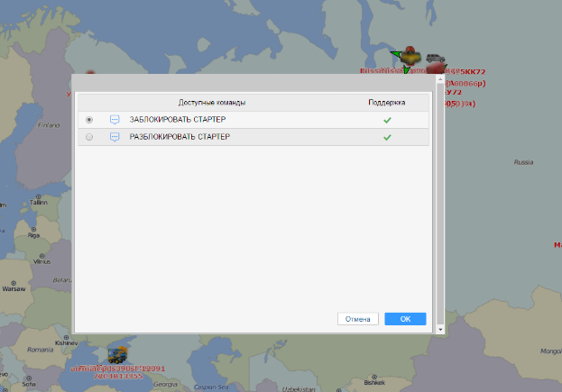Click the yellow vehicle icon on map

(411, 54)
